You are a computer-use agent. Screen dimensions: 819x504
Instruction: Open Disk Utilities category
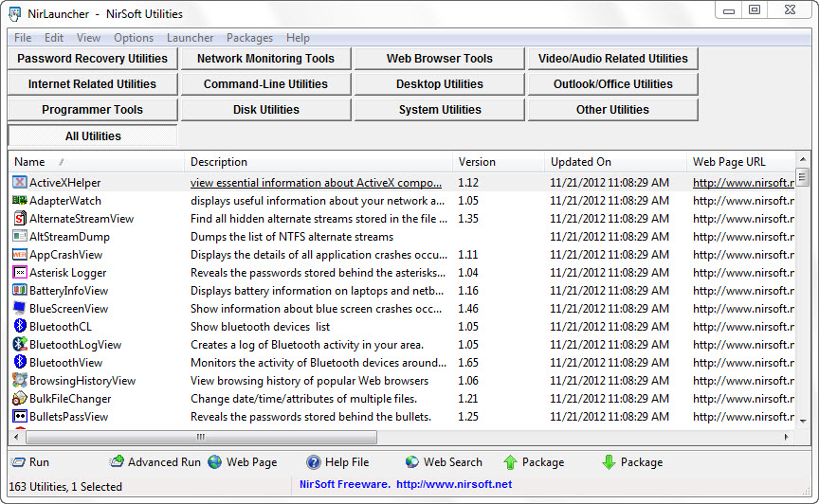click(265, 110)
